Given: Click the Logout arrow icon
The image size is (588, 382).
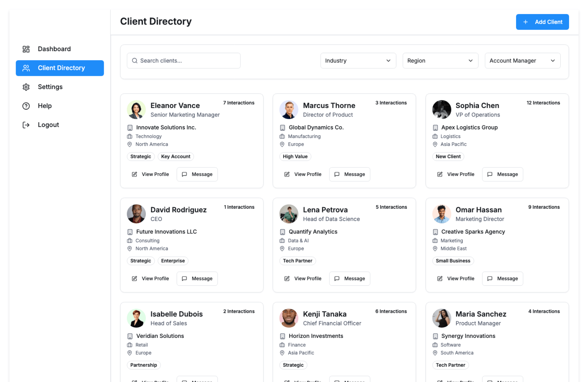Looking at the screenshot, I should pyautogui.click(x=26, y=125).
